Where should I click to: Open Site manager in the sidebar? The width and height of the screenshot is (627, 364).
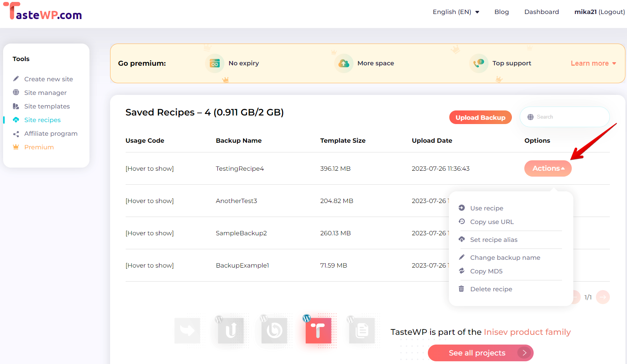pyautogui.click(x=45, y=93)
